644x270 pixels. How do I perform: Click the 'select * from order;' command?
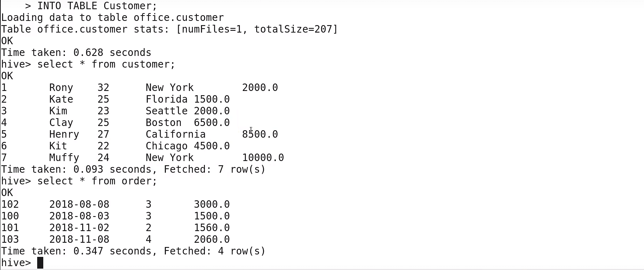tap(97, 181)
